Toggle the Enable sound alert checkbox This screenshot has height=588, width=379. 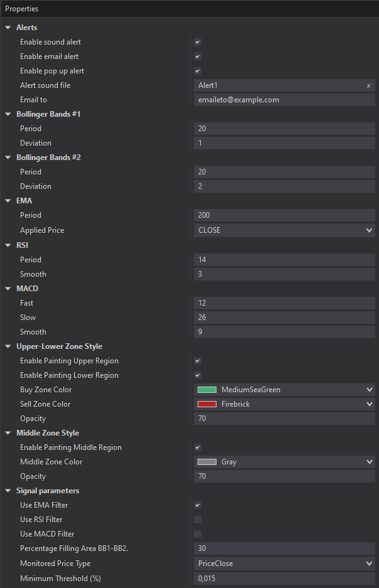point(198,43)
